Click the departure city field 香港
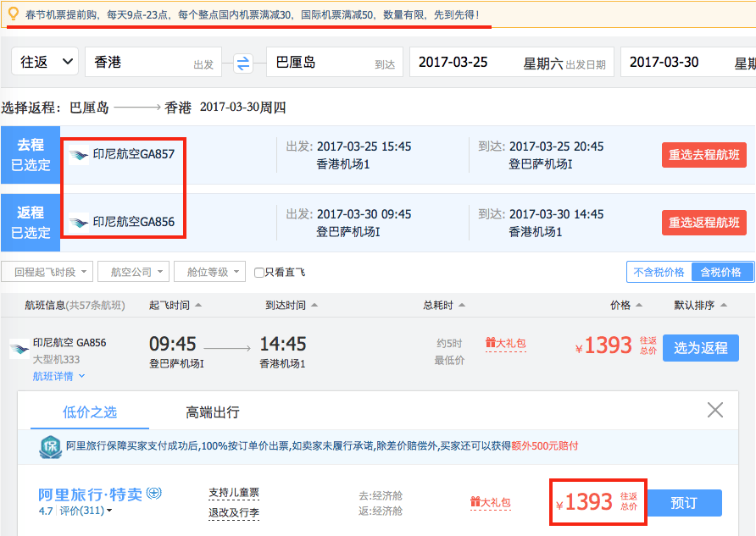Screen dimensions: 756x536 point(153,62)
